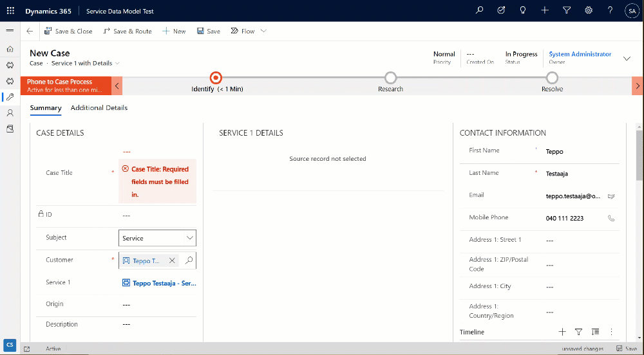This screenshot has height=355, width=644.
Task: Click the In Progress status value
Action: pos(521,54)
